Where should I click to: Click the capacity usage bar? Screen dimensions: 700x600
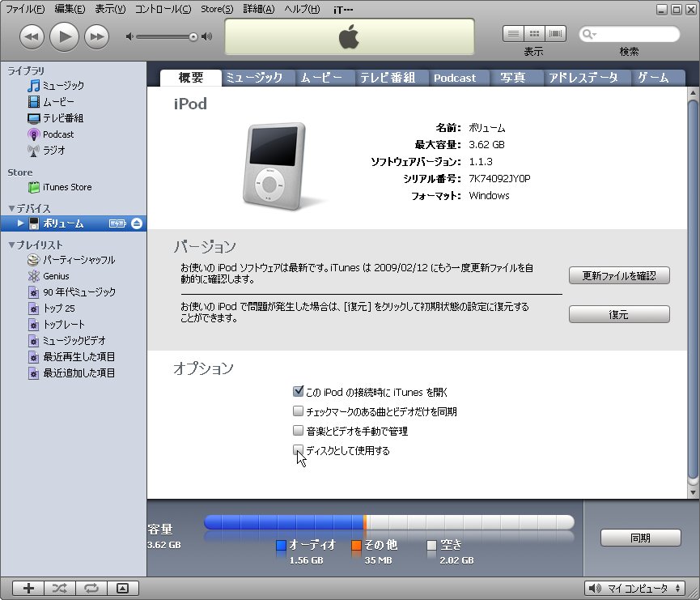(388, 521)
